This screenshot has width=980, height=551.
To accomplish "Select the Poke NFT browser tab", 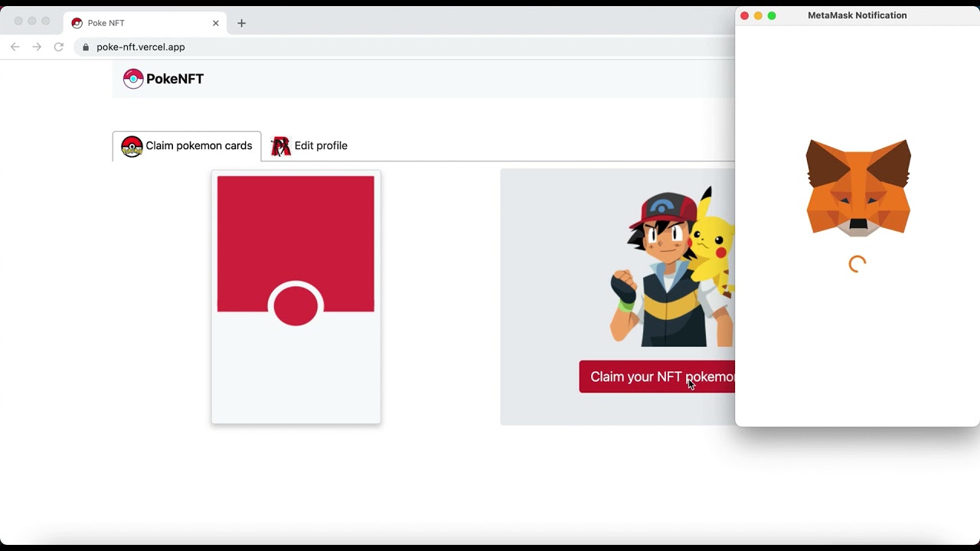I will [145, 23].
